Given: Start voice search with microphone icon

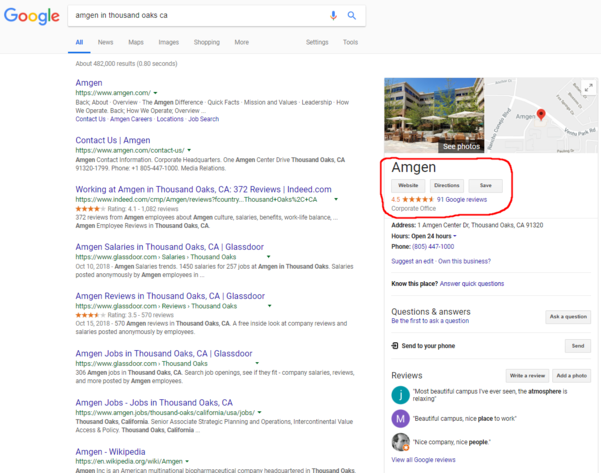Looking at the screenshot, I should point(333,15).
